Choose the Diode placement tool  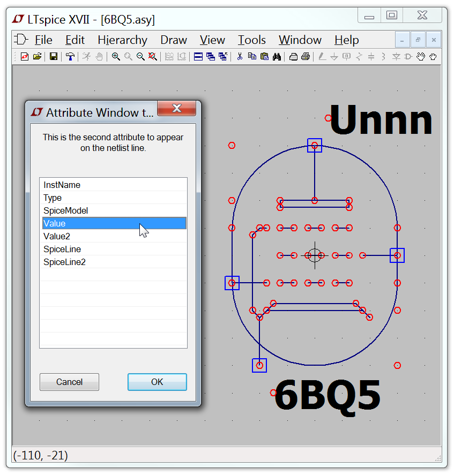tap(396, 56)
